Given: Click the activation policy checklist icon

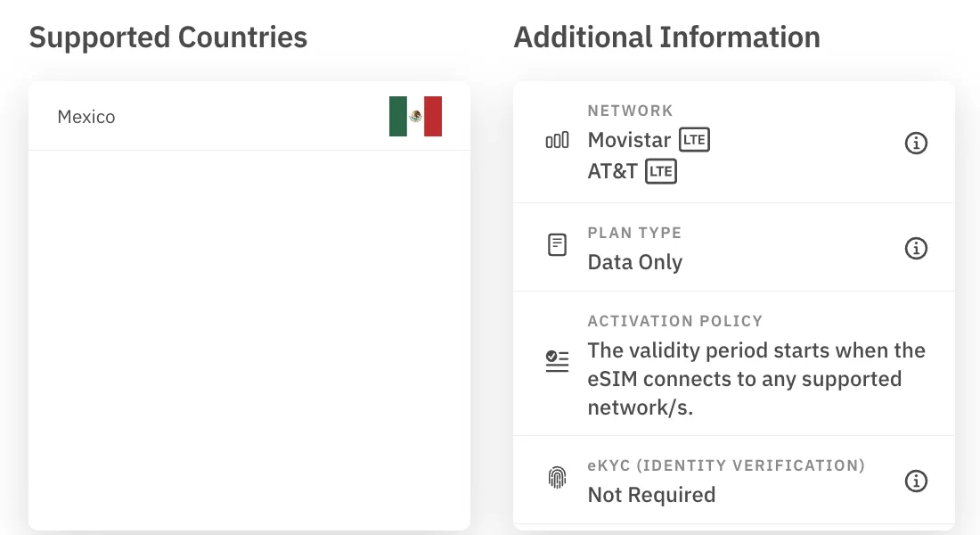Looking at the screenshot, I should pyautogui.click(x=557, y=361).
